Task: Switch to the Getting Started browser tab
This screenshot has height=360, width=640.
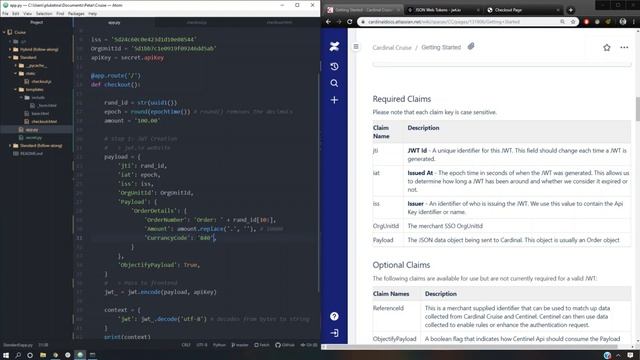Action: tap(364, 10)
